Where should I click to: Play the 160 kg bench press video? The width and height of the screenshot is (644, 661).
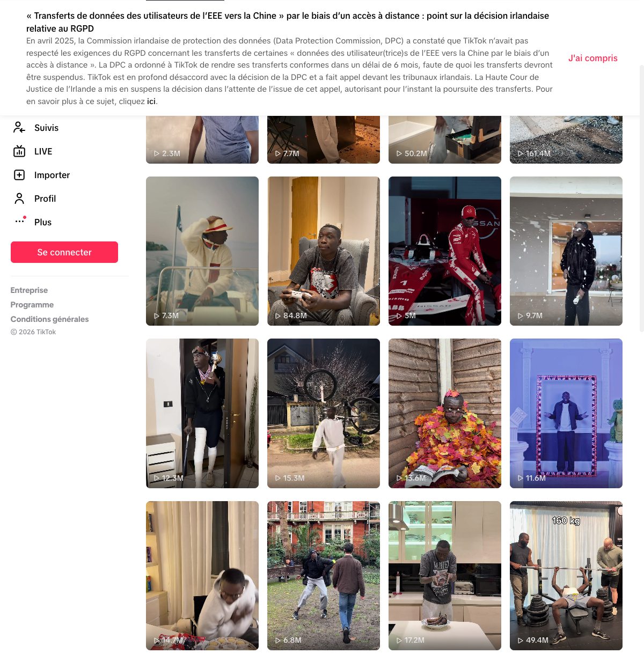[566, 576]
